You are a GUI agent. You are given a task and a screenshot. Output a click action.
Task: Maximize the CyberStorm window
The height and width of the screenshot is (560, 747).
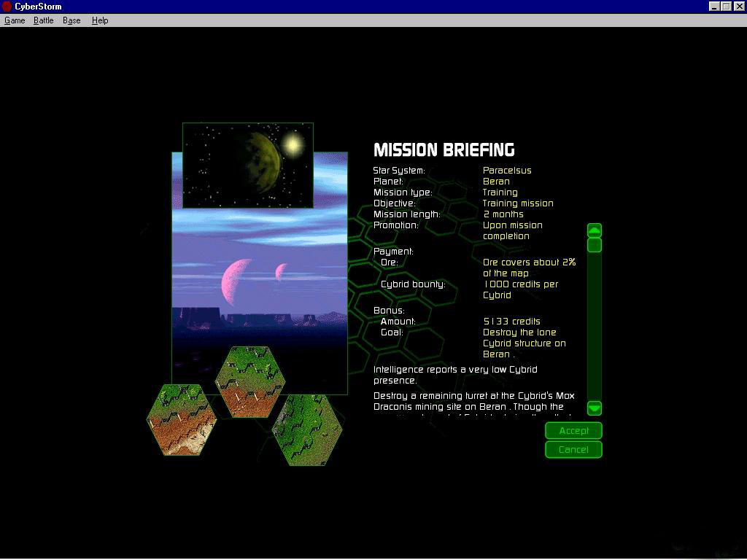[726, 7]
